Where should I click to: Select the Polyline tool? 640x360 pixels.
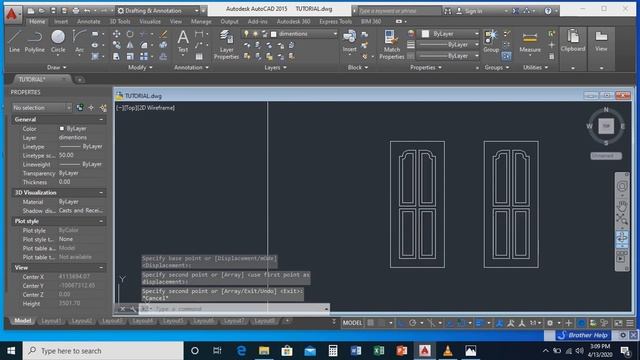point(35,41)
